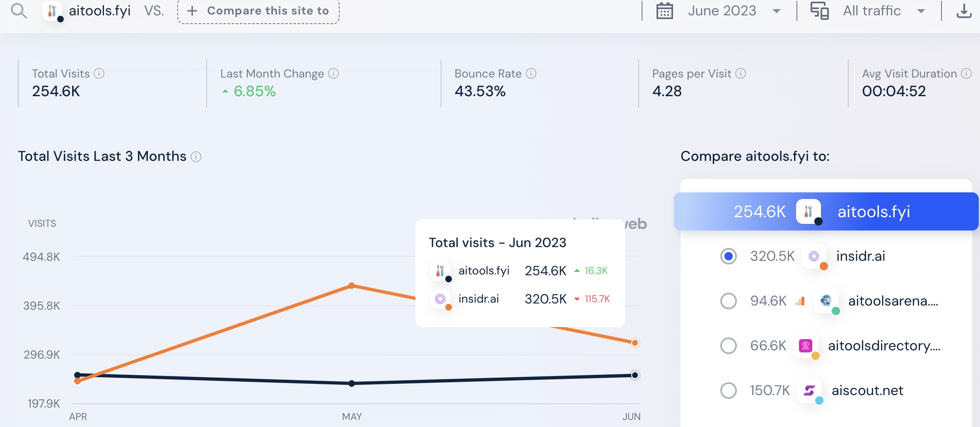Open the June 2023 date dropdown
Viewport: 980px width, 427px height.
734,11
